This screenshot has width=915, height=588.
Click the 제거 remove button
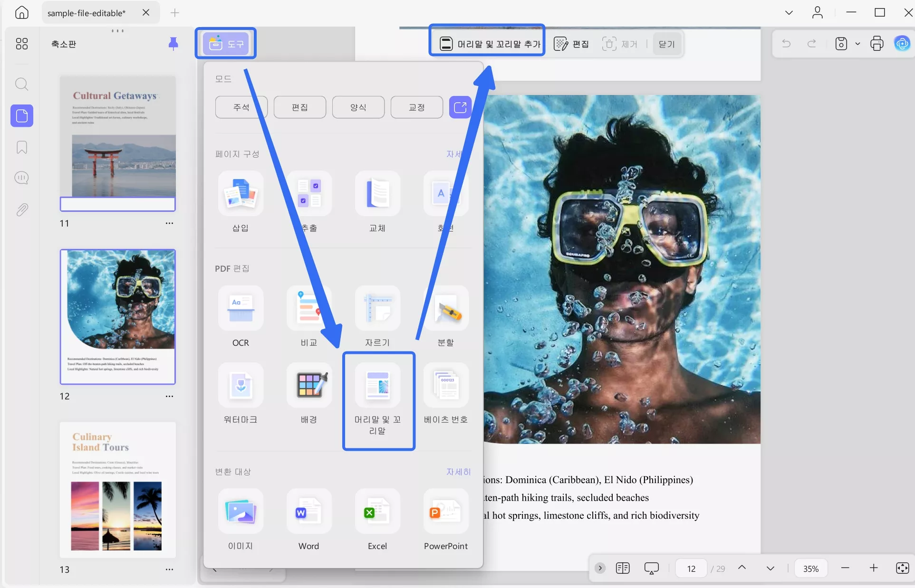[620, 44]
